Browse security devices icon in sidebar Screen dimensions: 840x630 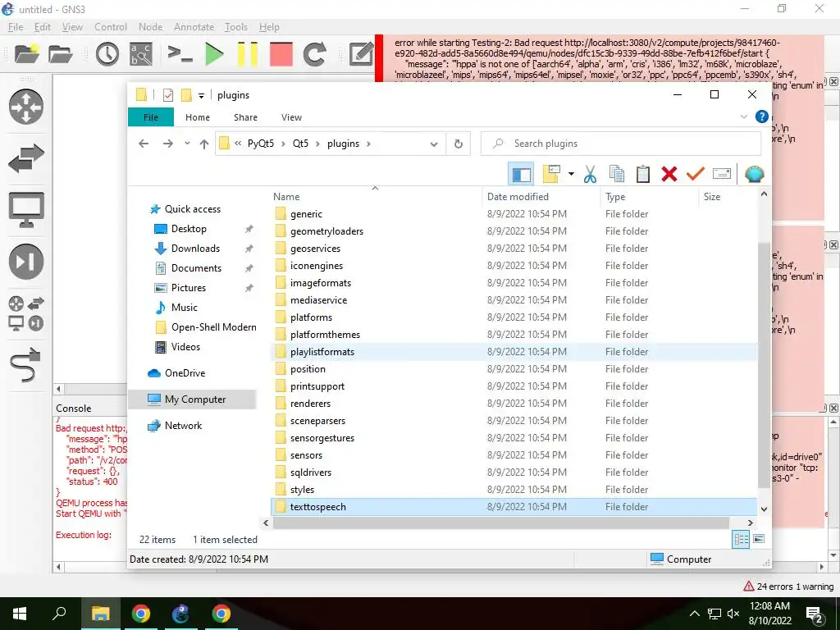pos(25,262)
